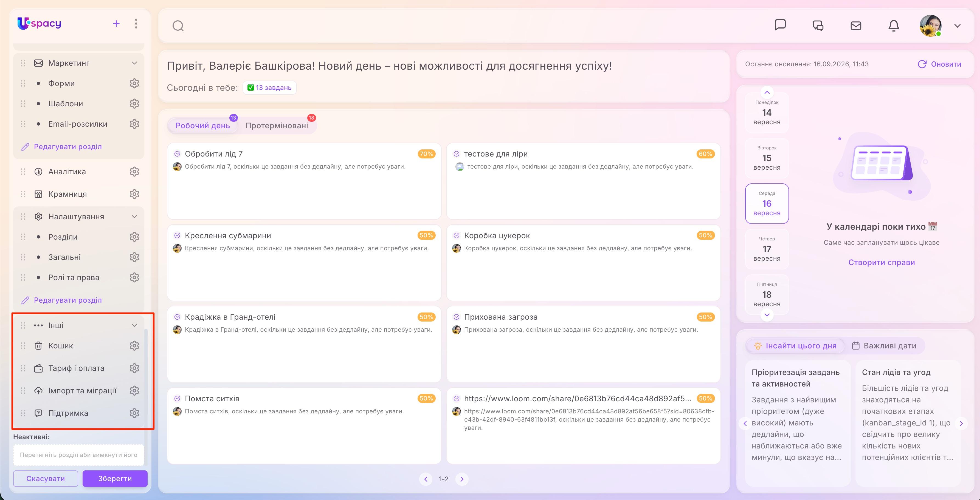Screen dimensions: 980x500
Task: Open settings gear for Кошик
Action: pyautogui.click(x=134, y=346)
